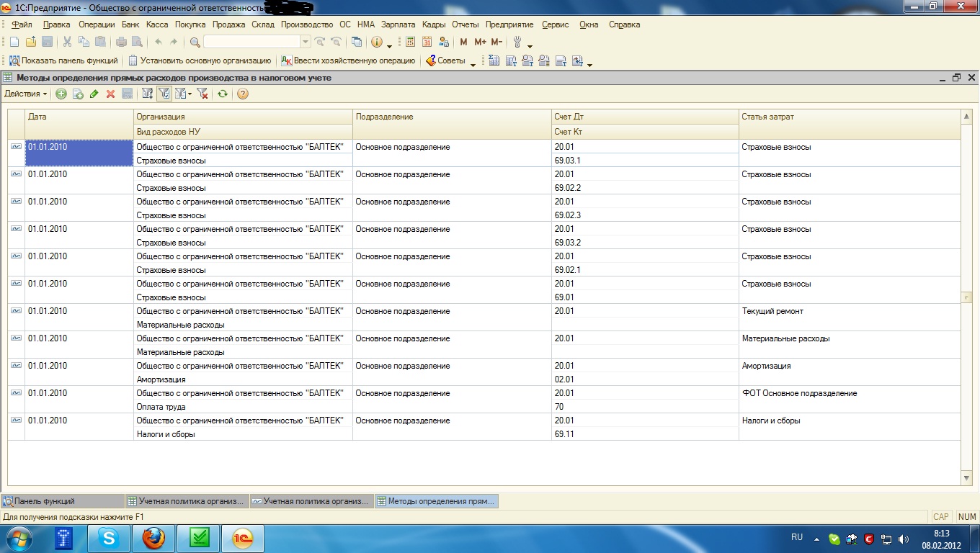Click Показать панель функций button
The image size is (980, 553).
point(63,61)
